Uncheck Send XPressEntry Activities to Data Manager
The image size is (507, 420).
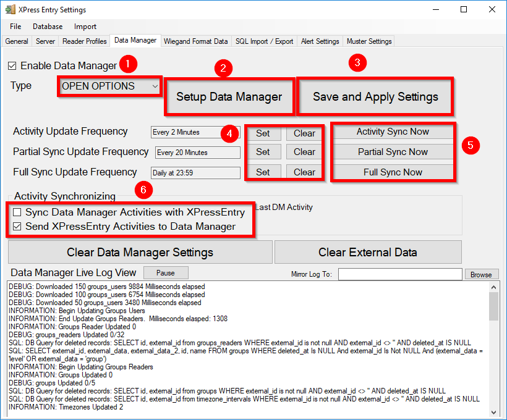(x=17, y=227)
